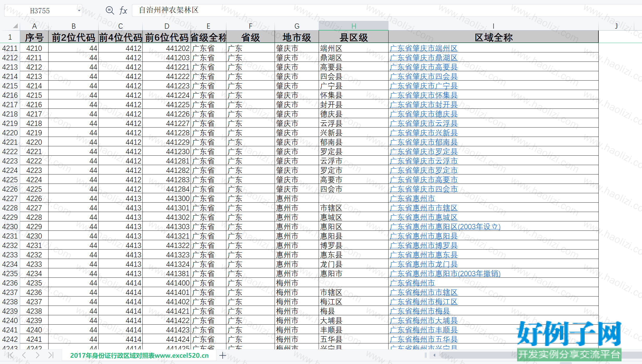Viewport: 642px width, 364px height.
Task: Click header cell 序号
Action: pyautogui.click(x=34, y=37)
